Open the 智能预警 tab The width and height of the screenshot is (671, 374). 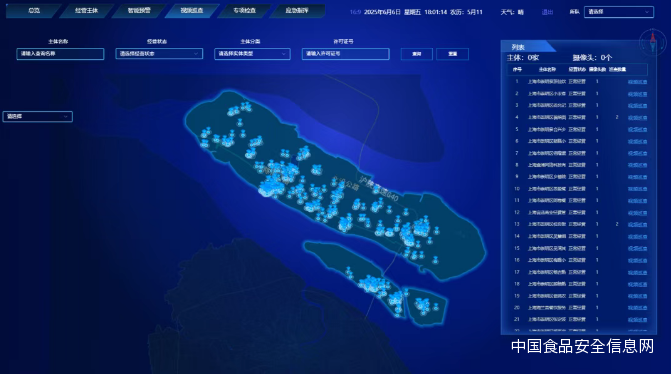(139, 10)
